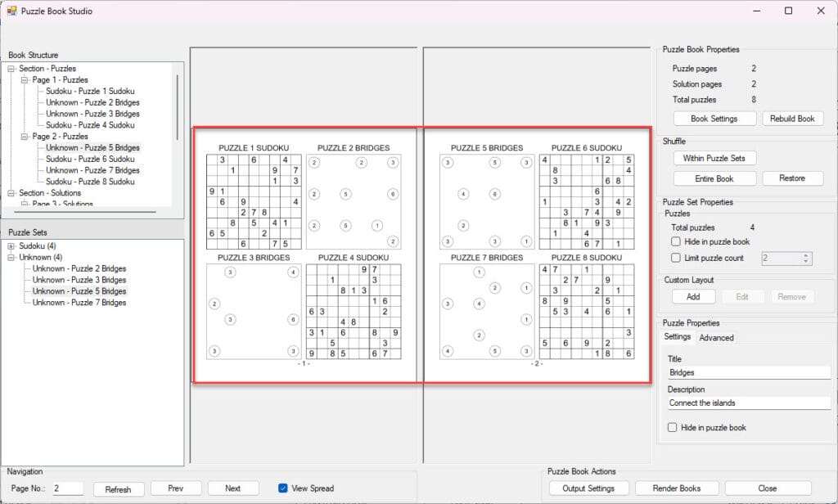Shuffle Within Puzzle Sets

coord(714,158)
